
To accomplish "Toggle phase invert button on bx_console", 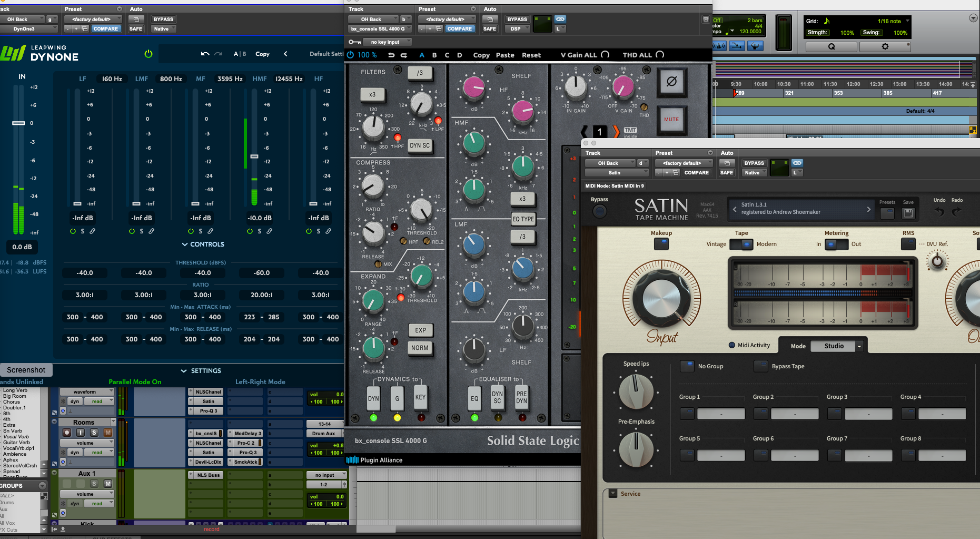I will pos(671,82).
